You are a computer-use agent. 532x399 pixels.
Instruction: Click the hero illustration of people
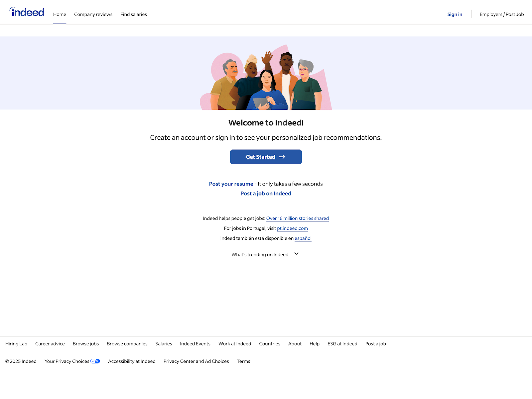click(x=266, y=77)
